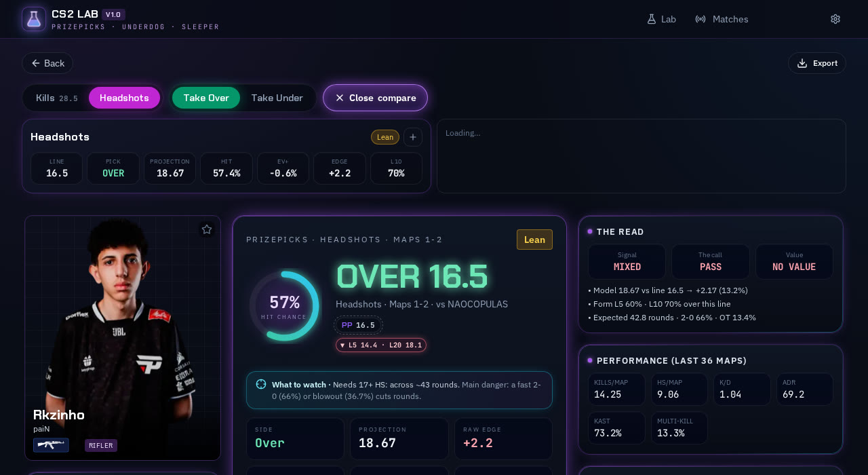
Task: Choose Take Over
Action: (206, 98)
